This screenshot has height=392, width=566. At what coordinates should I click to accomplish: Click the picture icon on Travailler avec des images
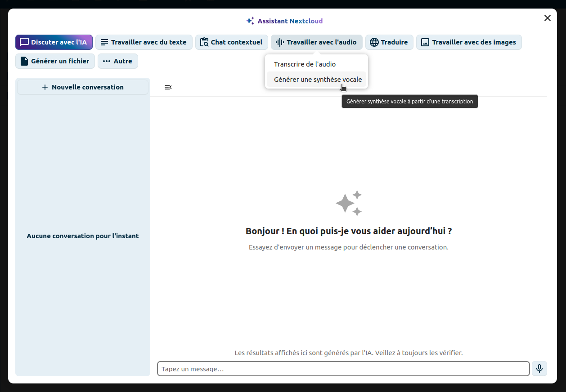click(425, 42)
